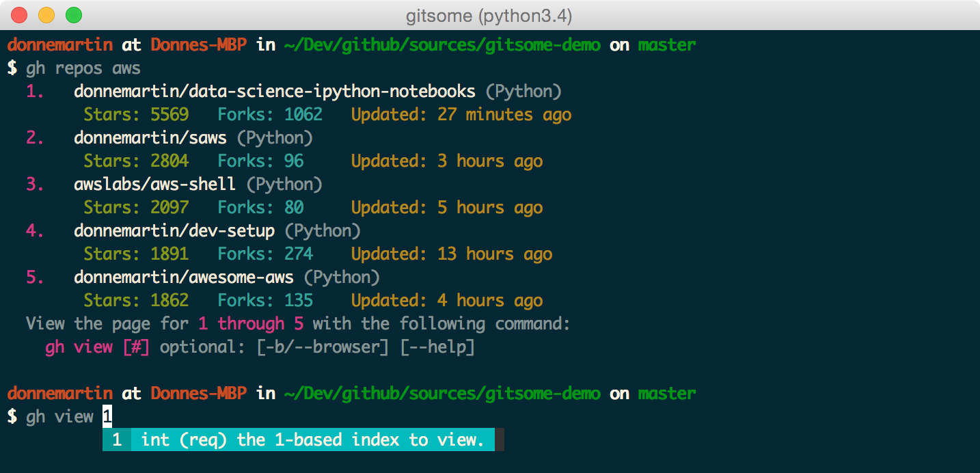
Task: Click 'master' branch in the bottom prompt
Action: [x=667, y=393]
